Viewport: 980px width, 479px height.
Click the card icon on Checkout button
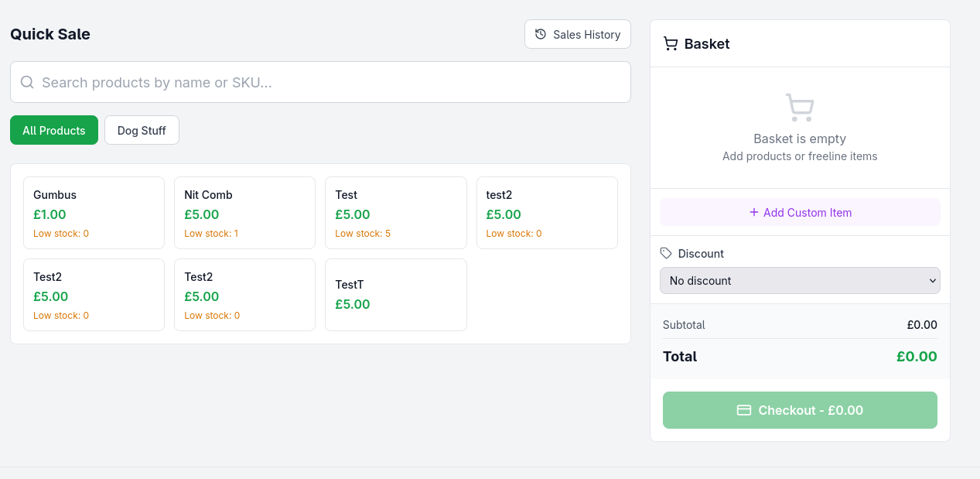click(744, 410)
